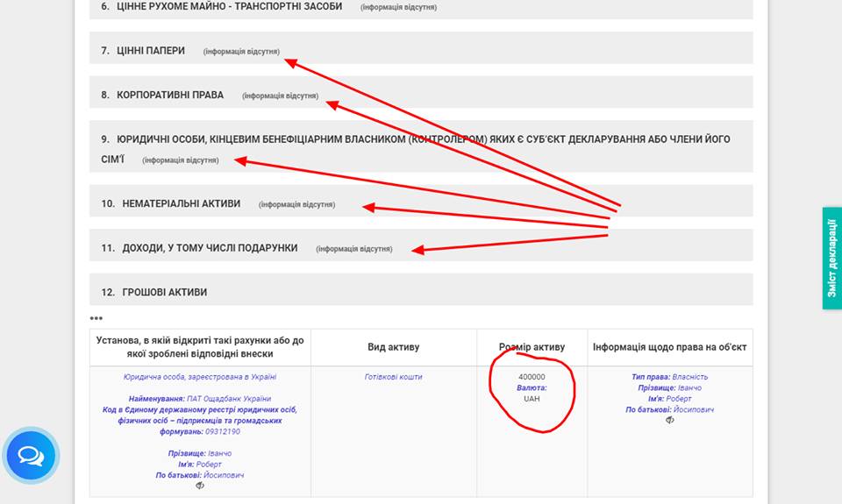Click the 'ПАТ Ощадбанк України' institution name
Image resolution: width=842 pixels, height=504 pixels.
click(x=222, y=398)
